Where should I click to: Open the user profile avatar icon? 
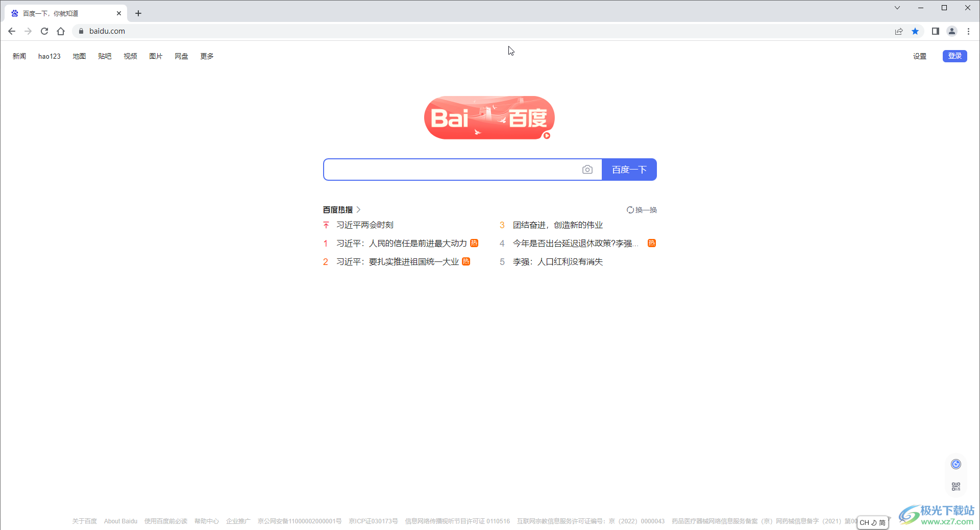click(x=952, y=31)
